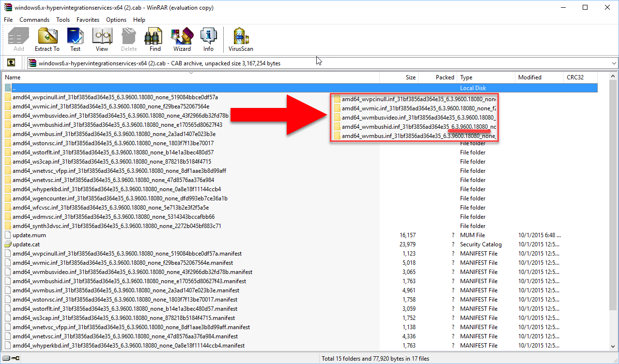Select amd64_wvmic.inf manifest file
The image size is (619, 364).
123,263
